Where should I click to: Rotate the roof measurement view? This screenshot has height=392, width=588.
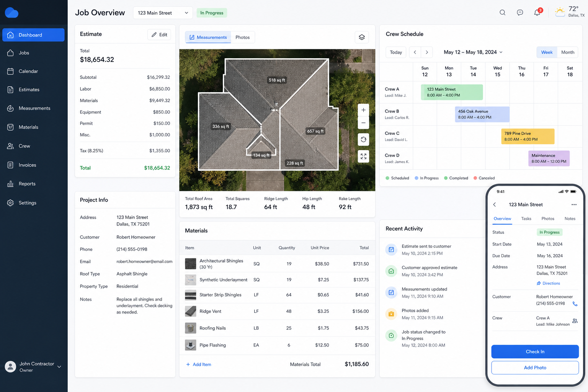coord(363,139)
